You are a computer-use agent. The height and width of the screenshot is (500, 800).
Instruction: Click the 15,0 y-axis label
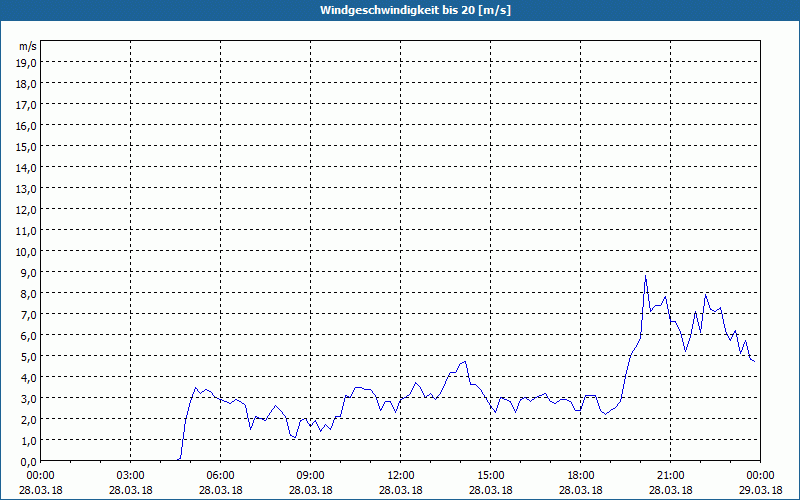[28, 147]
